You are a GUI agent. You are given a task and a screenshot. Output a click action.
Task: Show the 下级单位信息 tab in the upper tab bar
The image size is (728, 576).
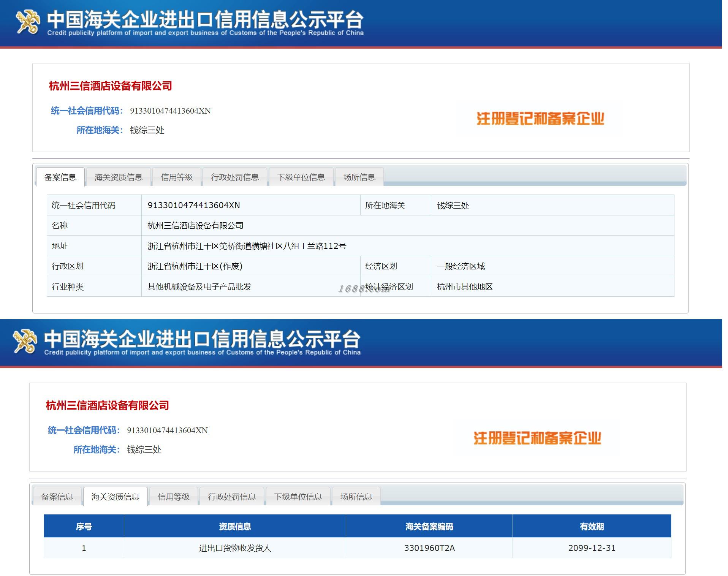point(301,177)
